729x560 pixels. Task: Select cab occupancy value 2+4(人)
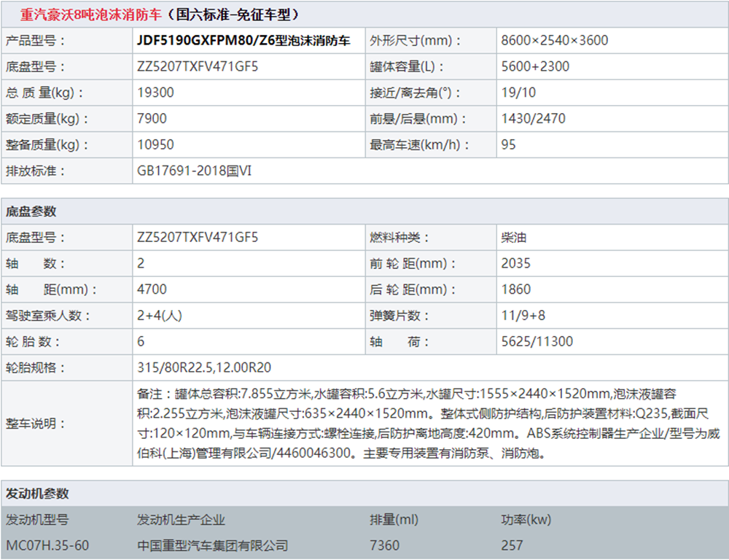(x=160, y=315)
